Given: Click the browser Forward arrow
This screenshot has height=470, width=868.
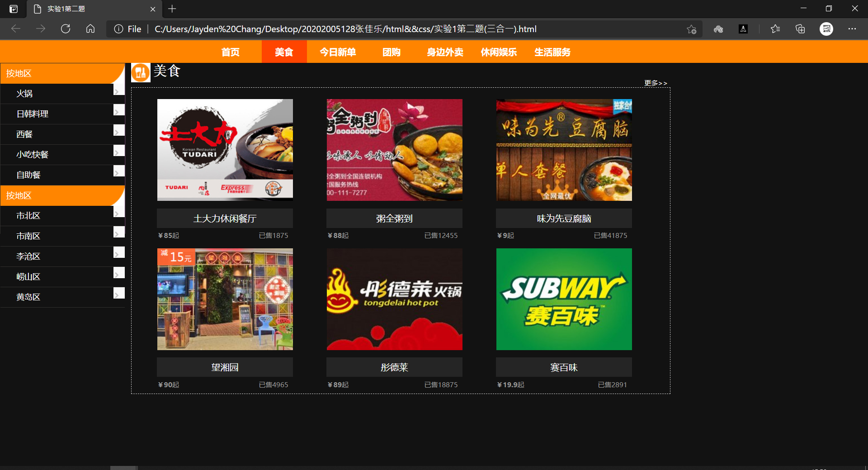Looking at the screenshot, I should pos(41,29).
